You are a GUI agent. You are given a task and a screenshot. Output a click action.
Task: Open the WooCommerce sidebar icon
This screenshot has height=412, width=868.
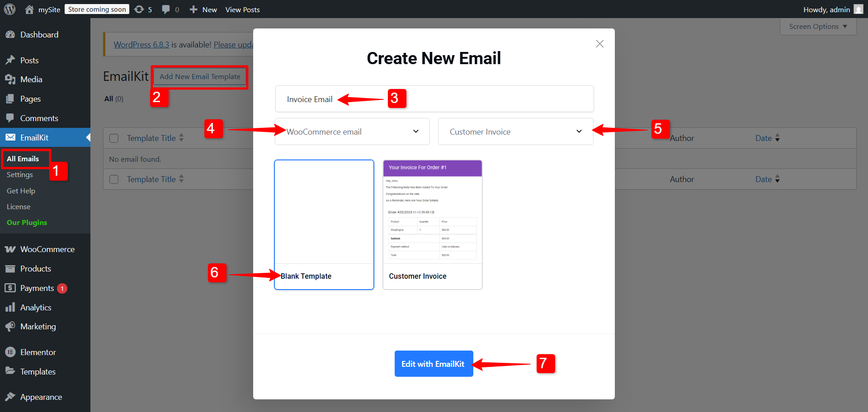pyautogui.click(x=10, y=249)
